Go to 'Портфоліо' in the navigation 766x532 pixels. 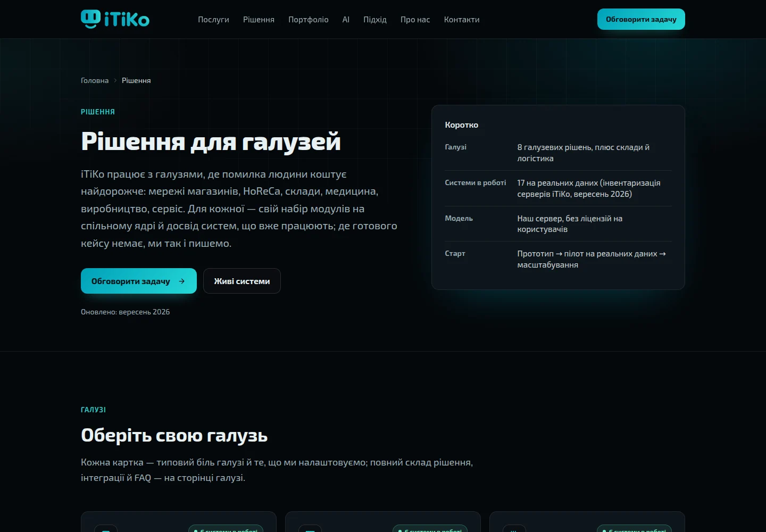(309, 19)
